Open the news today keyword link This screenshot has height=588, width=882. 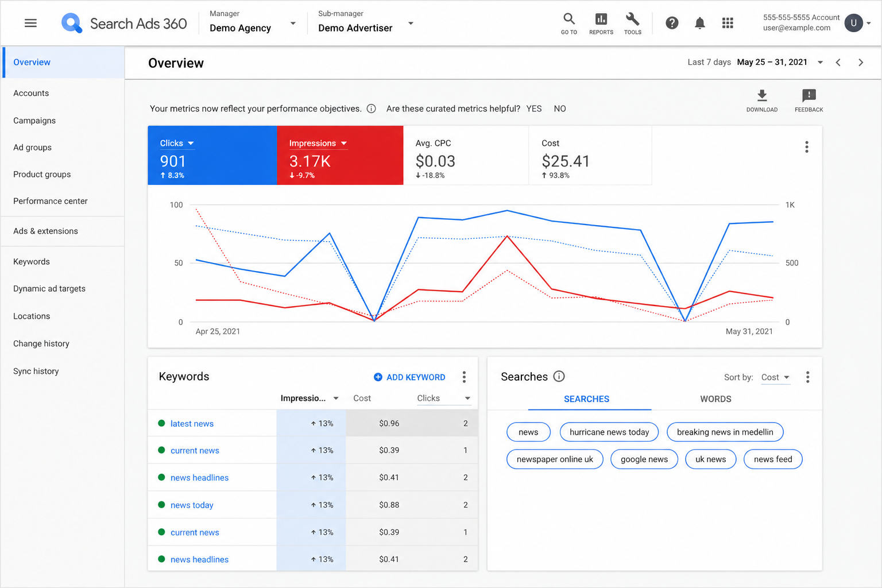pyautogui.click(x=192, y=505)
